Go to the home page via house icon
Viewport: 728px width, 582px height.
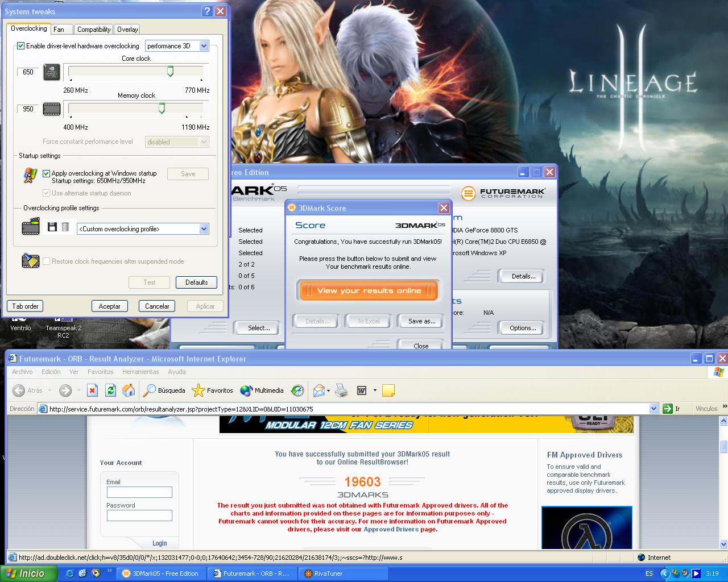coord(129,390)
